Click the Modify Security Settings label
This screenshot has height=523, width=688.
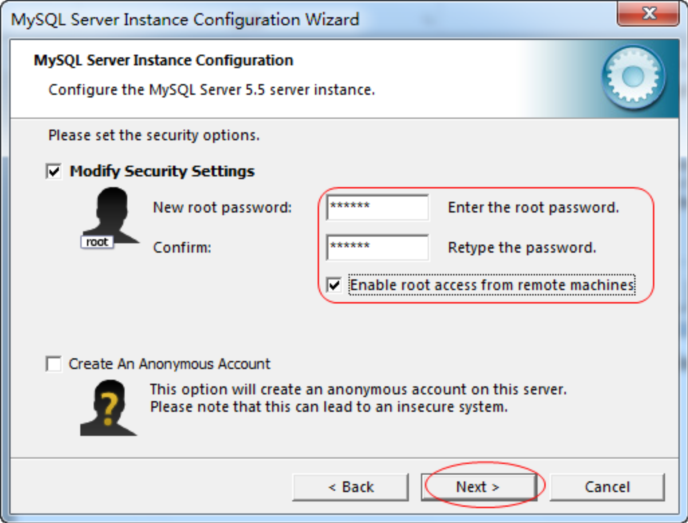[162, 171]
